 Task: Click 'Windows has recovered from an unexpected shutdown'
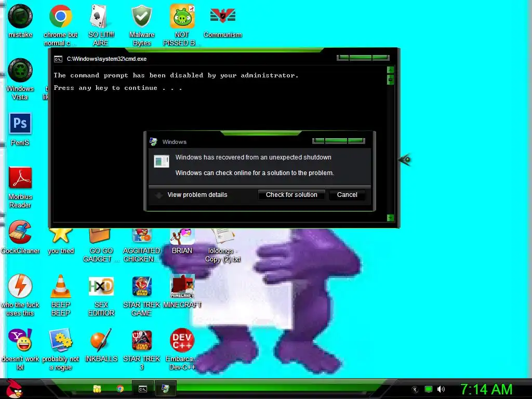click(253, 157)
